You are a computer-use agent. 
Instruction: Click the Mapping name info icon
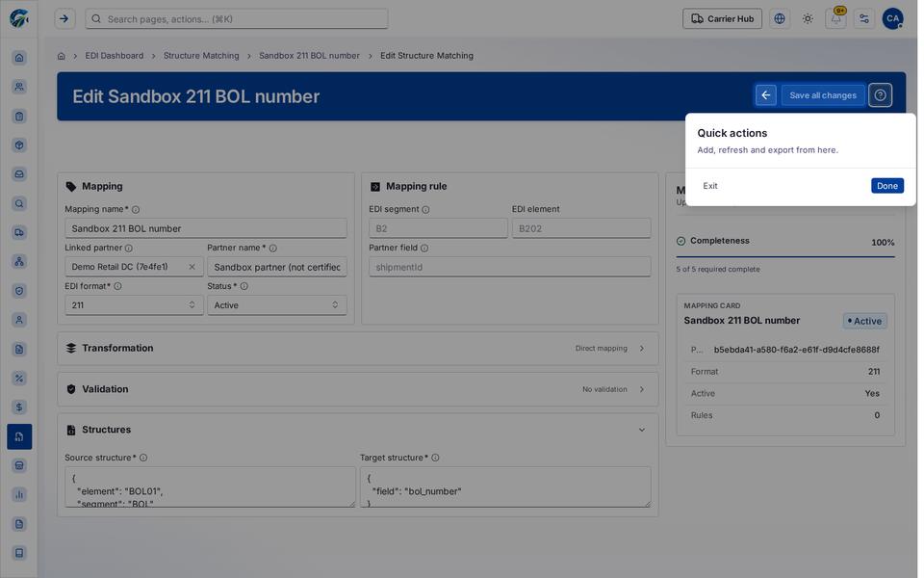point(136,210)
